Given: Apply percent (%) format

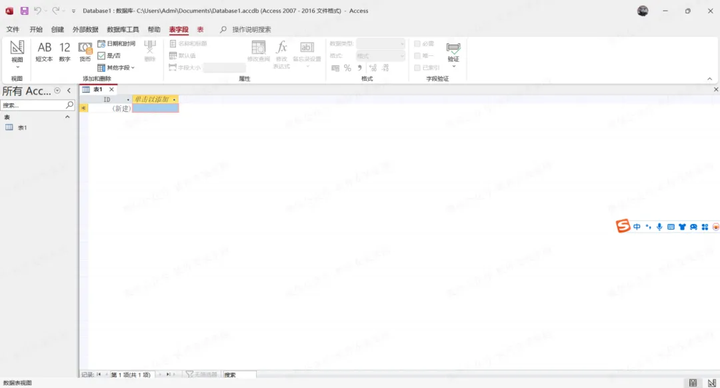Looking at the screenshot, I should click(348, 68).
